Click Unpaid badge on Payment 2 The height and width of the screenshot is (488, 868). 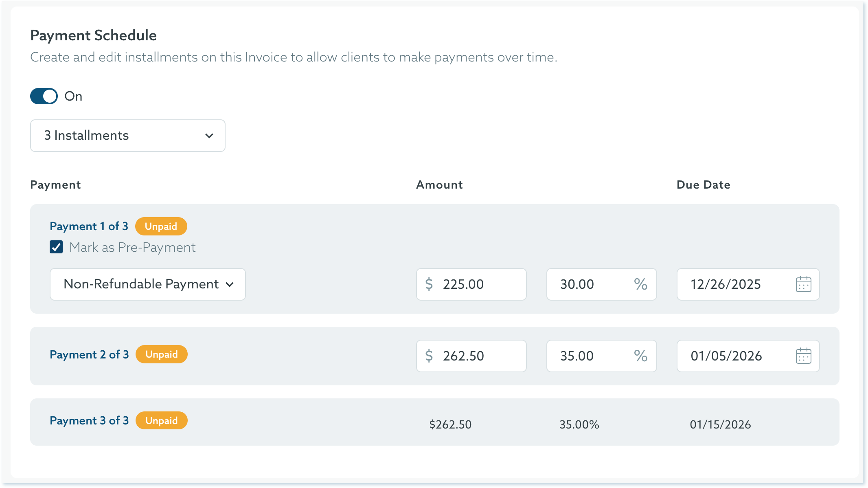[161, 354]
